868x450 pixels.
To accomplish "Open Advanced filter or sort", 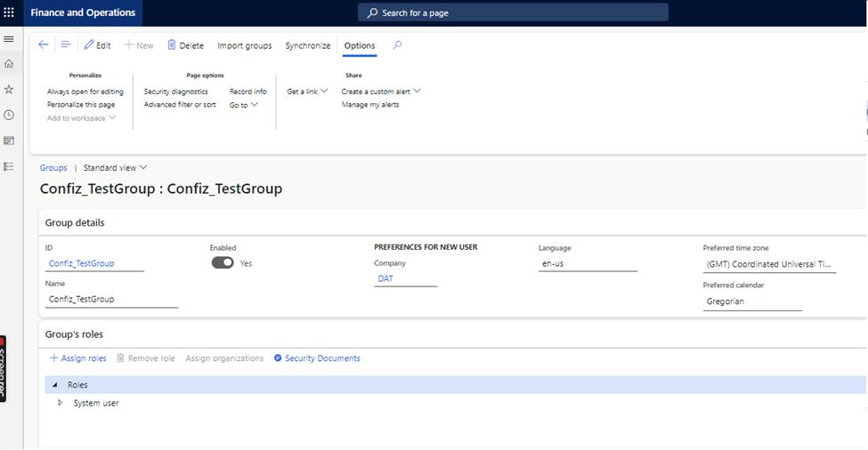I will (180, 104).
